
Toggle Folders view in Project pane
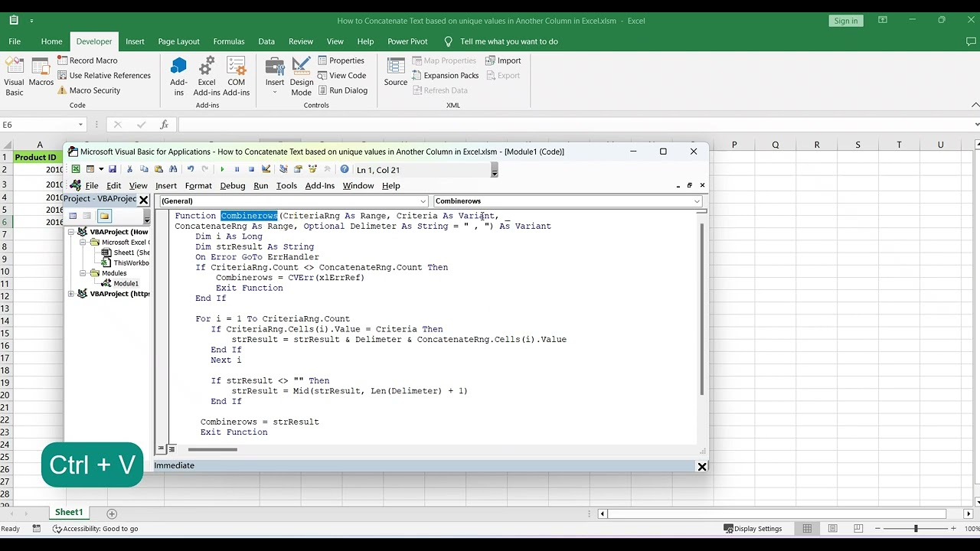[104, 216]
